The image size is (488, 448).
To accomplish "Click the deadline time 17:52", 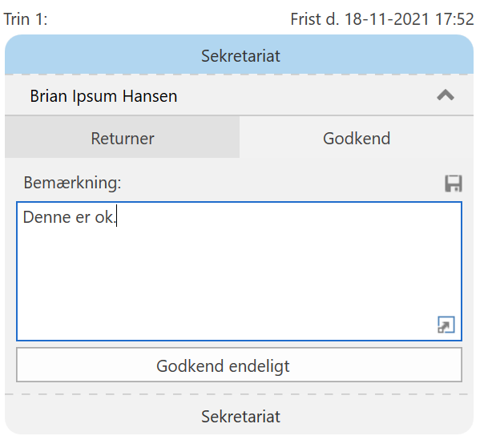I will point(455,19).
